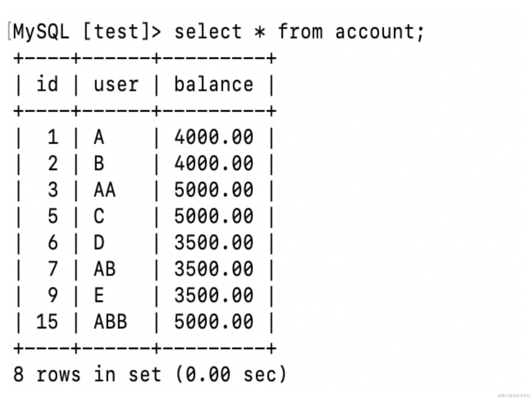Click the id value 6
The image size is (532, 399).
coord(53,242)
